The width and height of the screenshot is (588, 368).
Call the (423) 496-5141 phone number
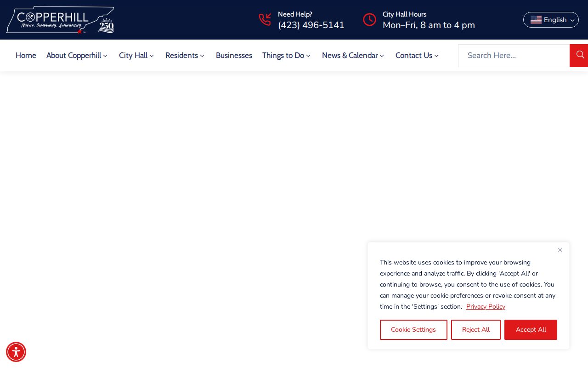pos(311,25)
